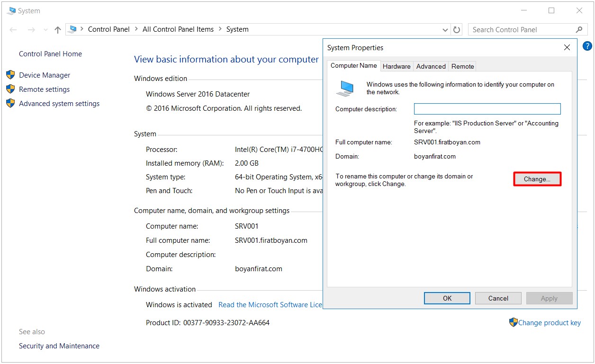Click the computer icon in System Properties
The height and width of the screenshot is (364, 595).
pos(345,88)
